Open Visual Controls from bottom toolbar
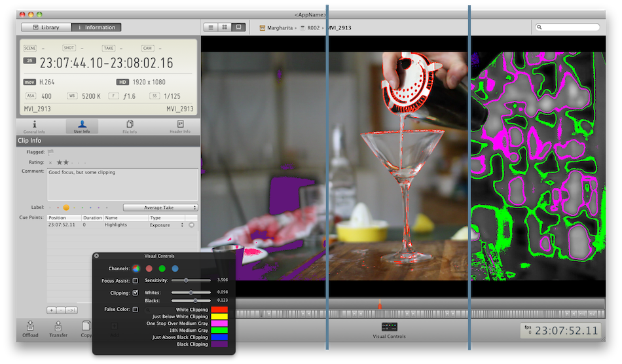Image resolution: width=622 pixels, height=364 pixels. (389, 330)
